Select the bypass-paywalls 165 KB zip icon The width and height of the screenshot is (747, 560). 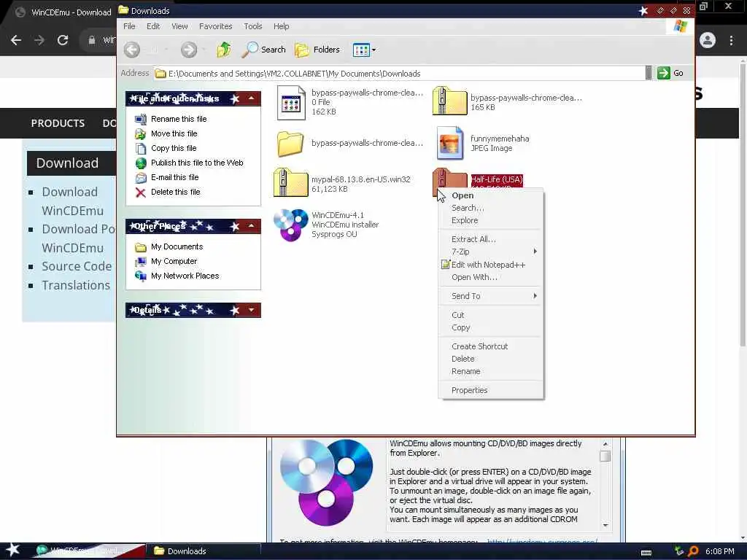click(449, 101)
